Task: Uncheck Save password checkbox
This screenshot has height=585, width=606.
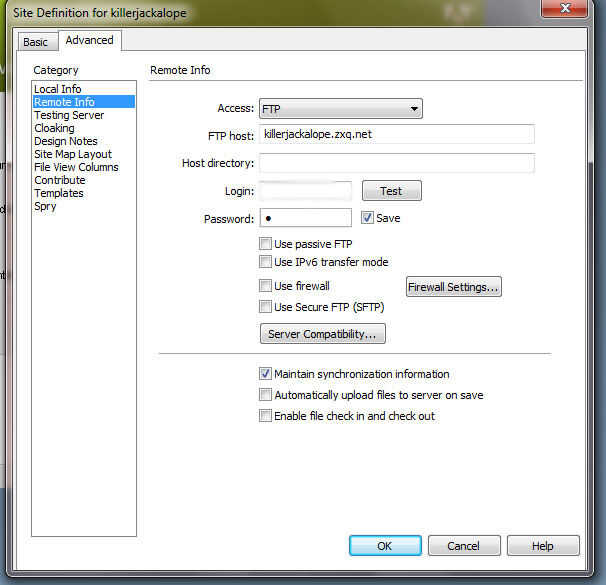Action: (367, 218)
